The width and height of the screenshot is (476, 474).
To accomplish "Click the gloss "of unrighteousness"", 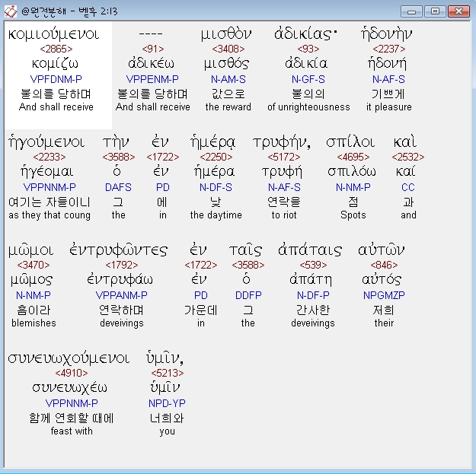I will pos(308,107).
